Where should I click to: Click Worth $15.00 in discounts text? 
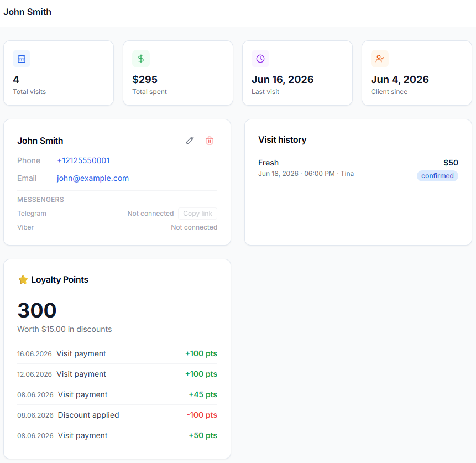click(64, 329)
